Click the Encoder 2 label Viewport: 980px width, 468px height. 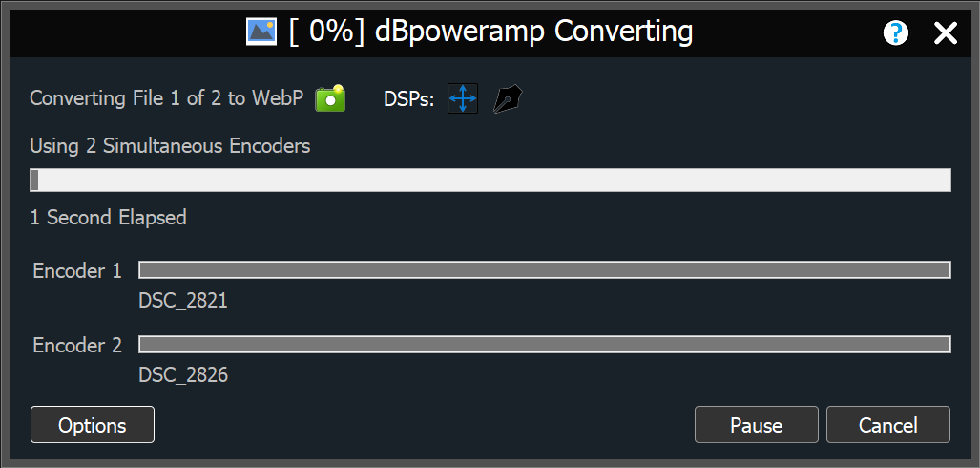point(77,345)
